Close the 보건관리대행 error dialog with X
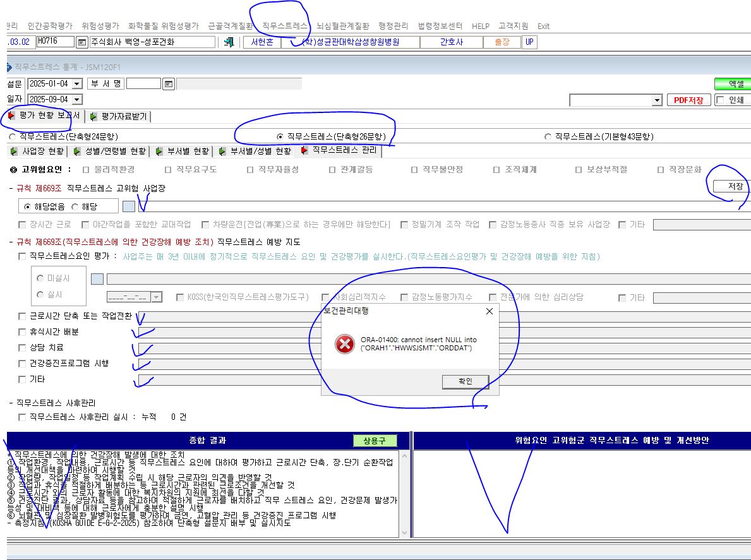 489,311
